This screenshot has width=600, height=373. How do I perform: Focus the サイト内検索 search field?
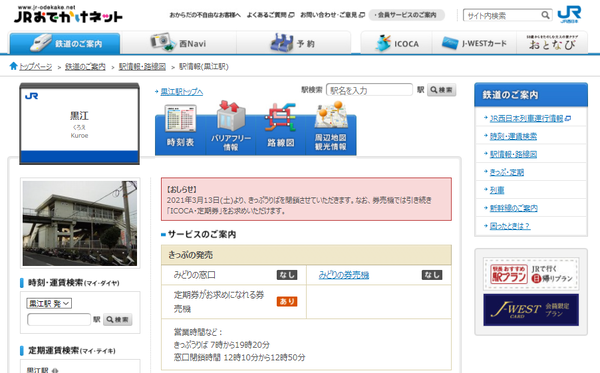501,15
